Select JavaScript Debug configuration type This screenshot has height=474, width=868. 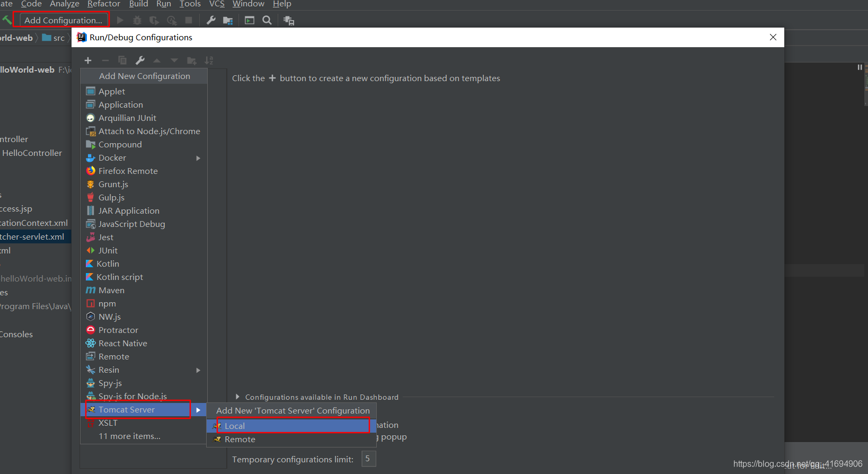click(143, 224)
